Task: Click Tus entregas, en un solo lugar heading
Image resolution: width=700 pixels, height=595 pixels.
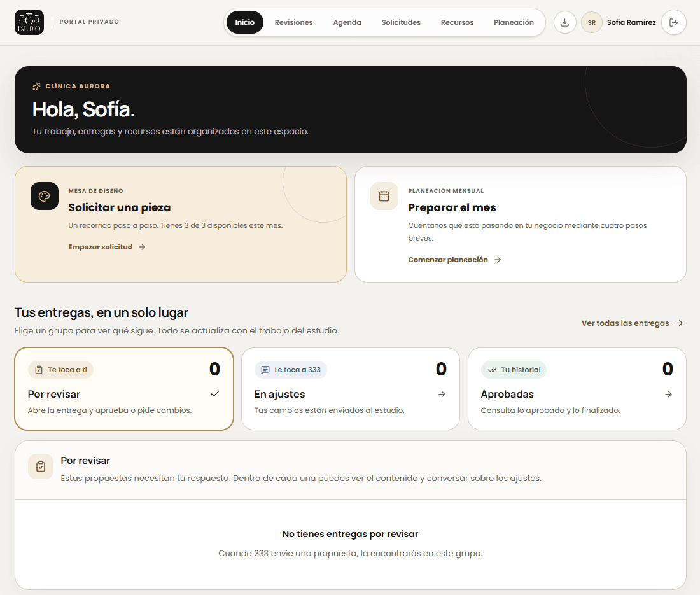Action: click(101, 312)
